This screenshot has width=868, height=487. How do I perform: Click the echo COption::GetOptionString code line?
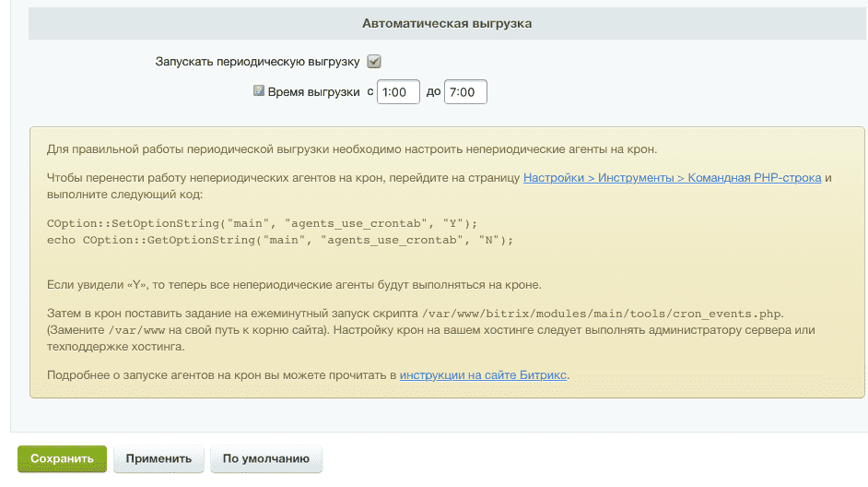(279, 239)
